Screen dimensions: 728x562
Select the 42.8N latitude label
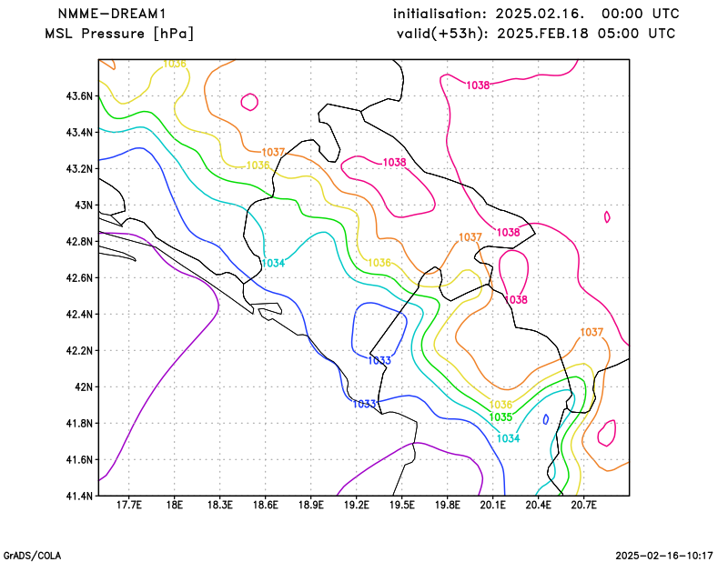tap(79, 241)
